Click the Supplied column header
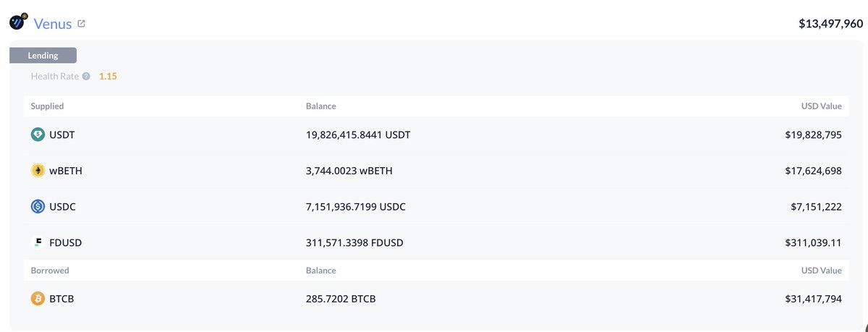The width and height of the screenshot is (868, 332). pos(47,106)
